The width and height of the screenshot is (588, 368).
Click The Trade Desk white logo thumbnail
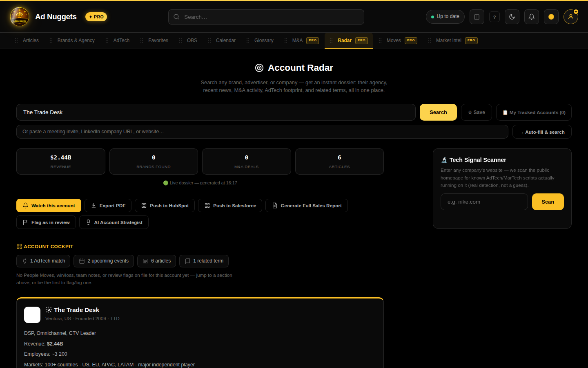(x=32, y=315)
